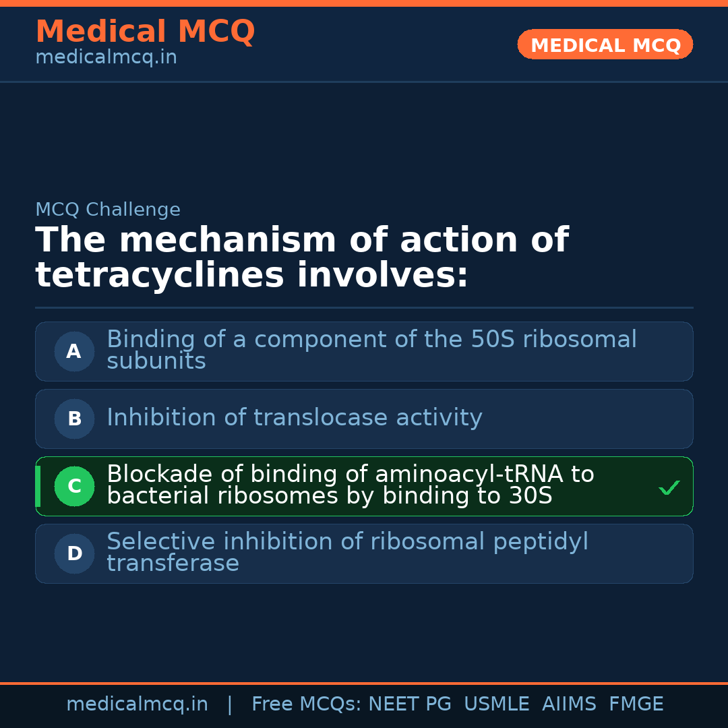Choose 'Inhibition of translocase activity' answer text
Viewport: 728px width, 728px height.
(x=294, y=418)
